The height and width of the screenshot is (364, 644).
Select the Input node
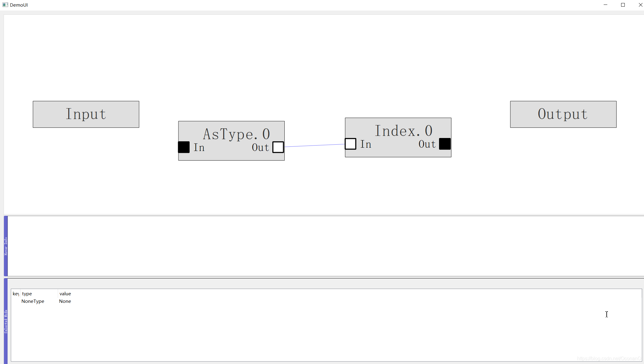(x=86, y=114)
